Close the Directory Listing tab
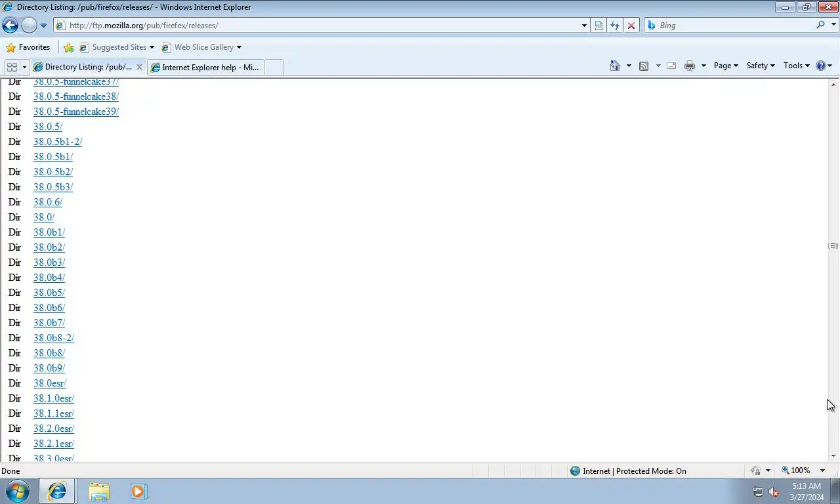 (139, 67)
